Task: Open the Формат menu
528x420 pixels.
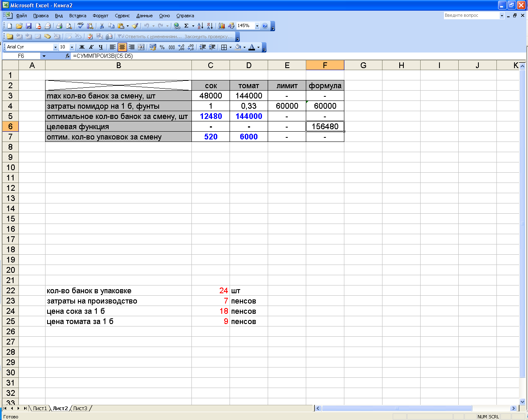Action: tap(100, 16)
